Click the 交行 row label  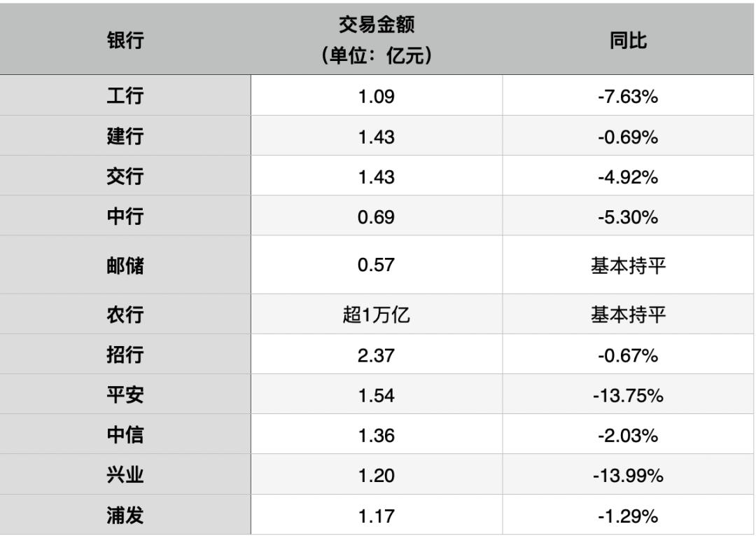[x=125, y=177]
